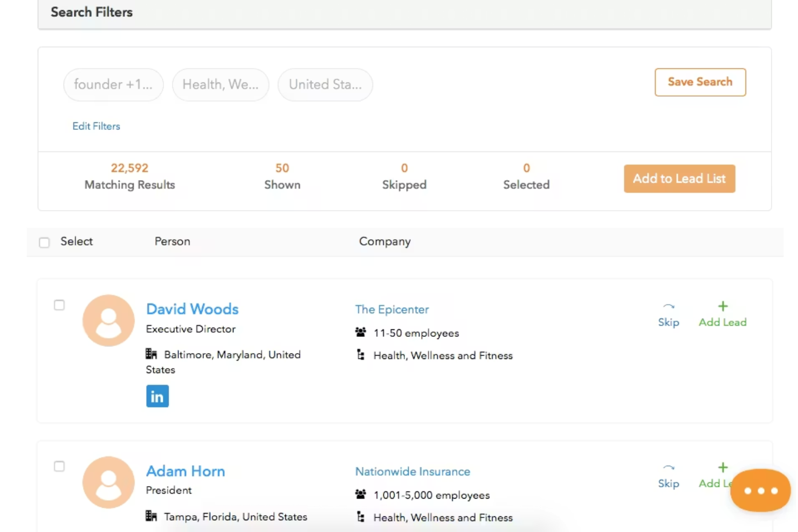The height and width of the screenshot is (532, 798).
Task: Click the plus icon to add David Woods
Action: pos(723,306)
